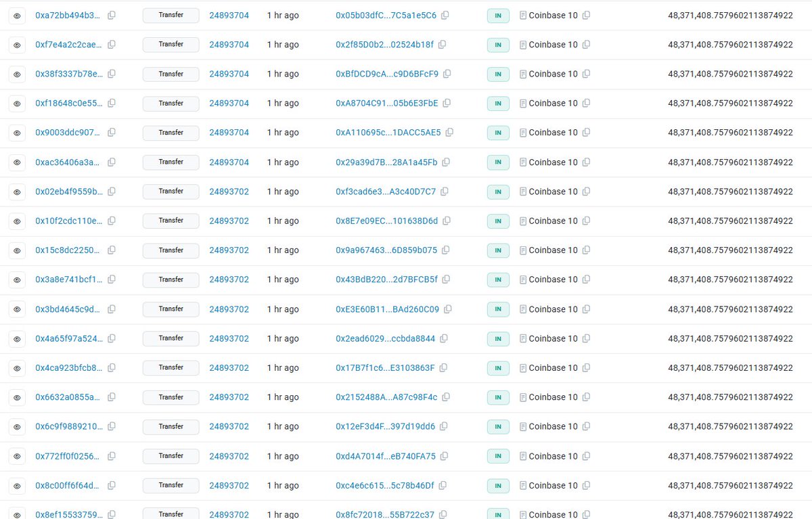Open sender address 0xd4A7014f...eB740FA75
Image resolution: width=812 pixels, height=519 pixels.
click(386, 456)
